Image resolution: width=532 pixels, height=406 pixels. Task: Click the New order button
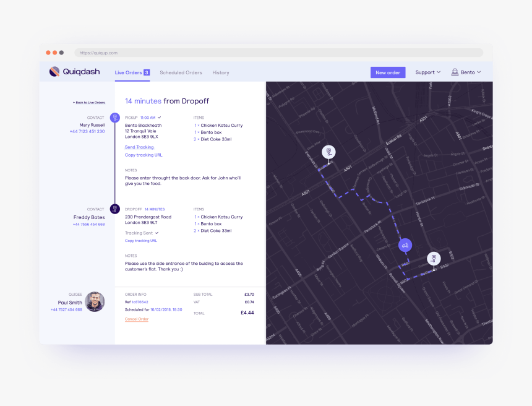click(388, 72)
